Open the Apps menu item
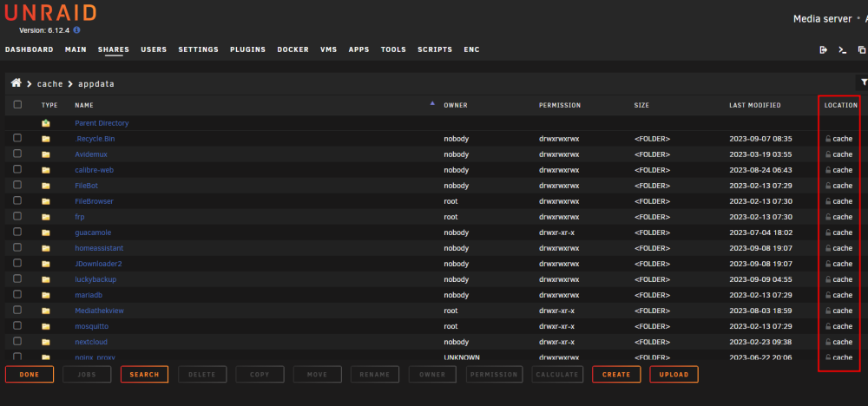This screenshot has width=868, height=406. (358, 49)
